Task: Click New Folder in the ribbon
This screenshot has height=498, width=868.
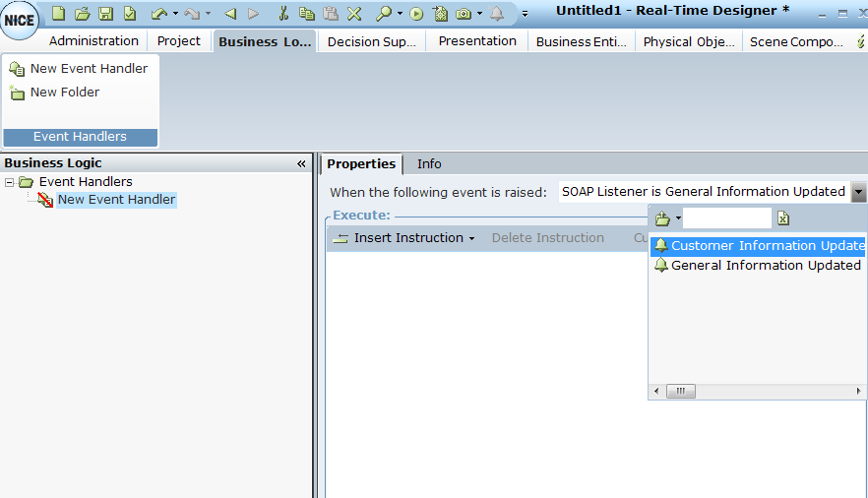Action: point(65,93)
